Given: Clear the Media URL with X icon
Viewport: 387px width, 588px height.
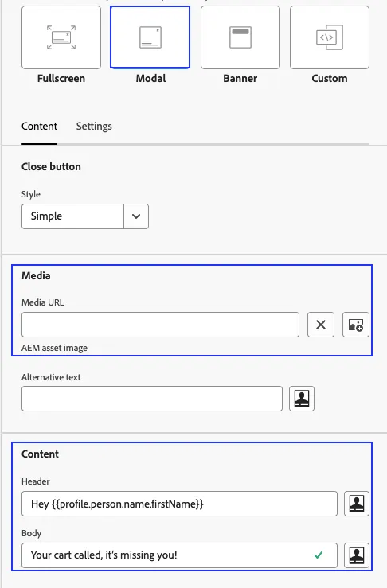Looking at the screenshot, I should point(321,325).
